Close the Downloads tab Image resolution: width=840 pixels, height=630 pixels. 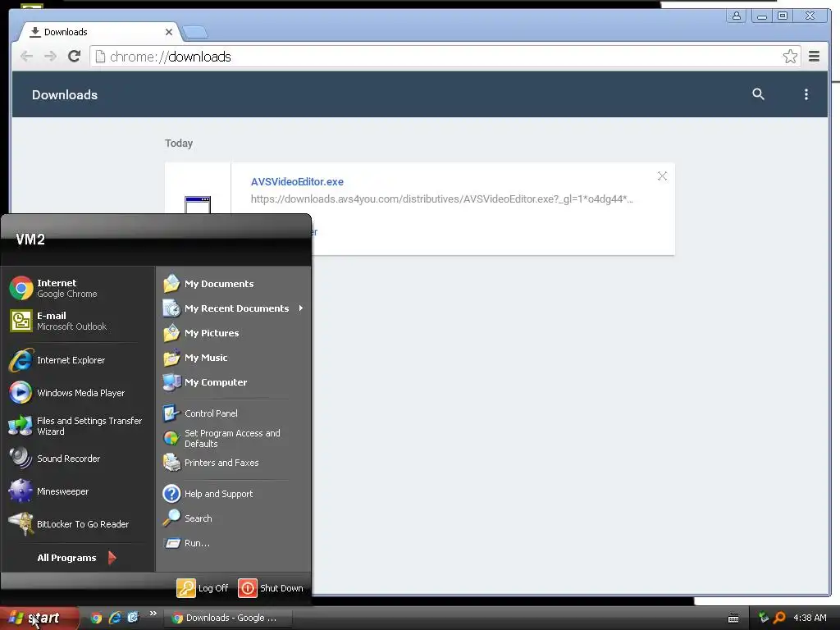coord(169,32)
